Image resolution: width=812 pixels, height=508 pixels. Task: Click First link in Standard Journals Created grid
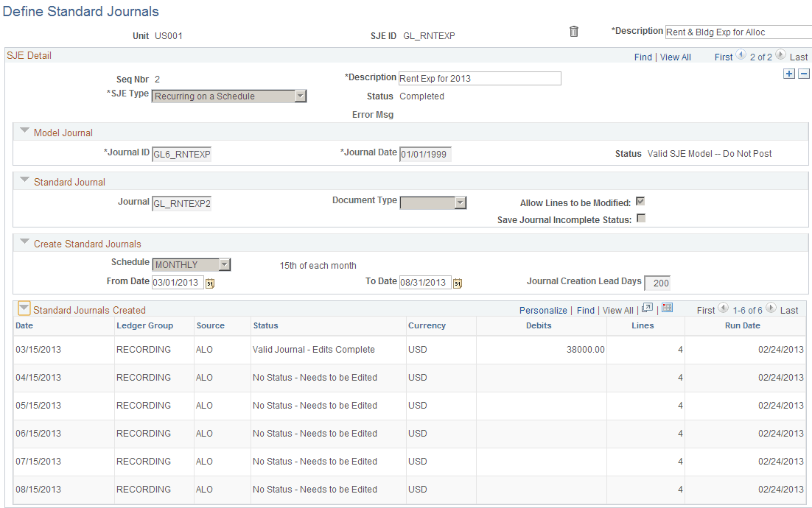(706, 311)
